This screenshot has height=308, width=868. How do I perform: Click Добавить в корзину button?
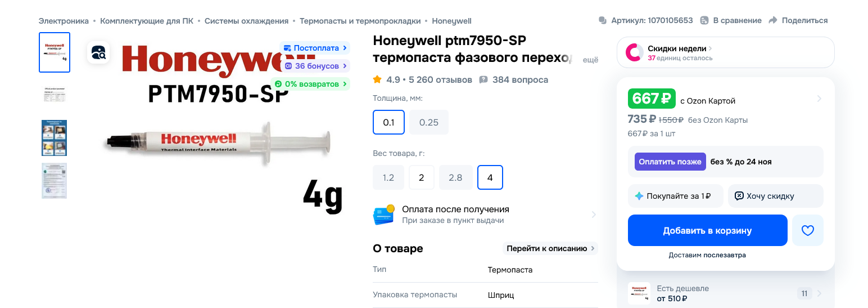point(707,230)
